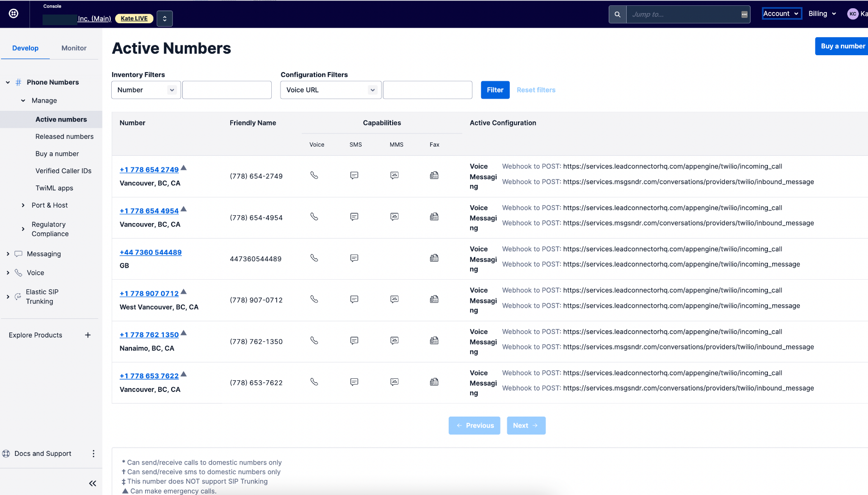
Task: Open number +1 778 654 4954
Action: click(x=149, y=211)
